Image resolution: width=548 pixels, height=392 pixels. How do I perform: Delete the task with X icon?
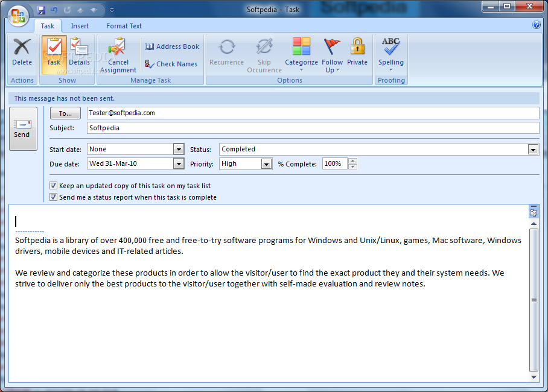[x=22, y=52]
